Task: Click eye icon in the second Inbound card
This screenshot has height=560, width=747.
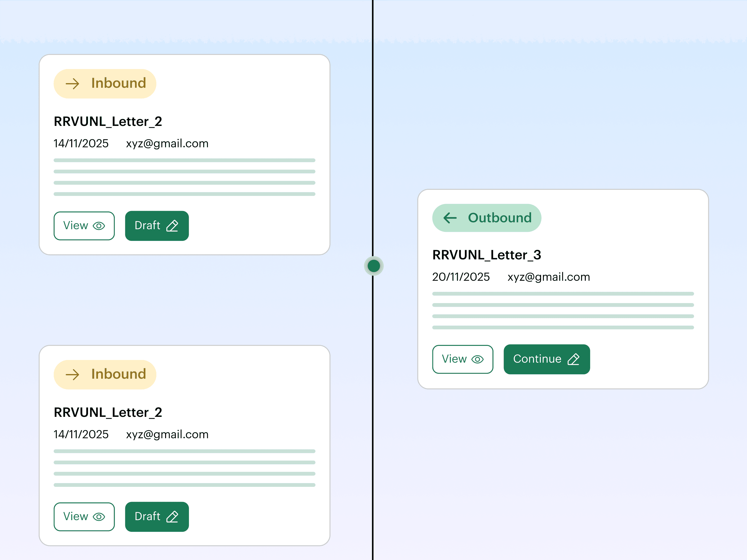Action: pos(99,517)
